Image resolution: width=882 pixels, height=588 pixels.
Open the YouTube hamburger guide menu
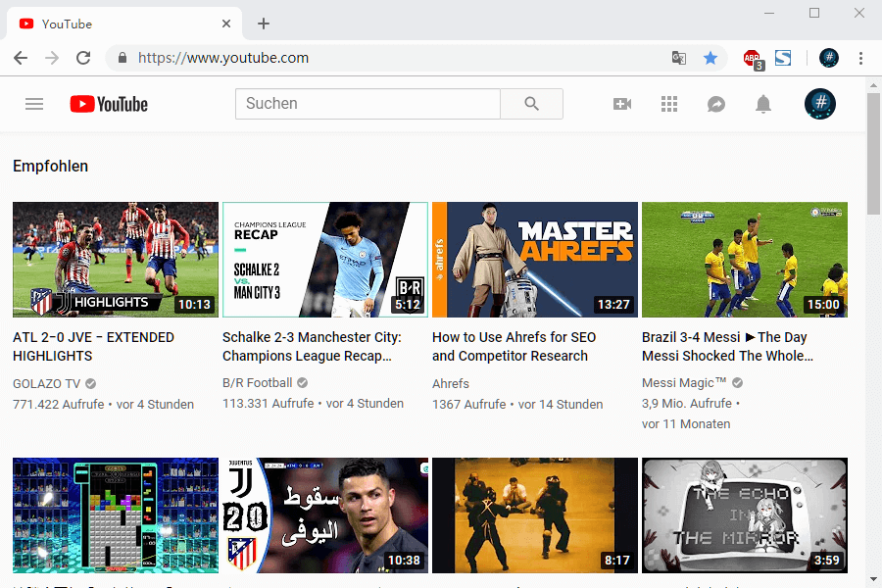[34, 104]
